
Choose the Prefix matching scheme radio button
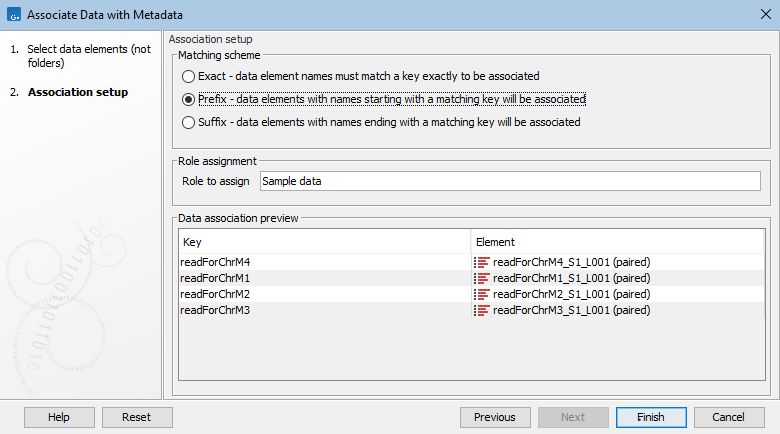[x=188, y=99]
